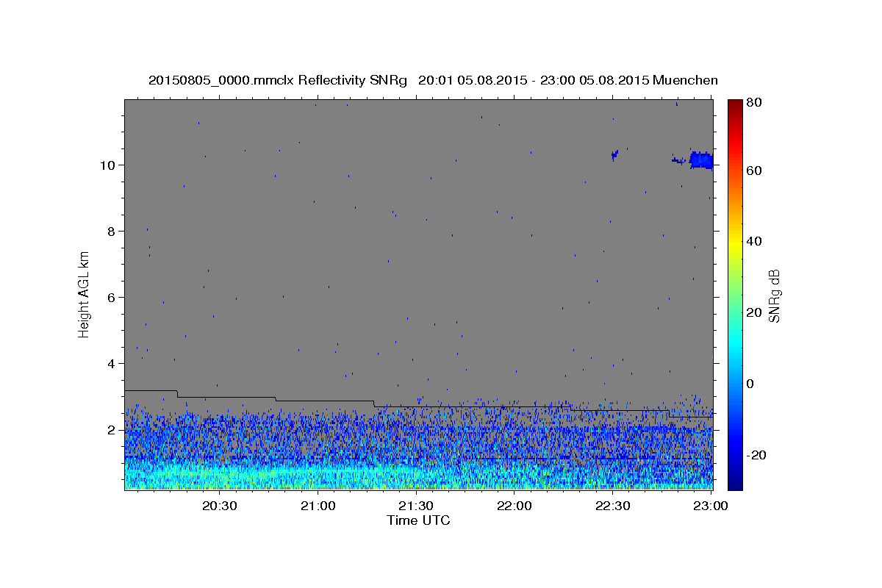Viewport: 882px width, 588px height.
Task: Click the colorbar value 40
Action: tap(755, 241)
